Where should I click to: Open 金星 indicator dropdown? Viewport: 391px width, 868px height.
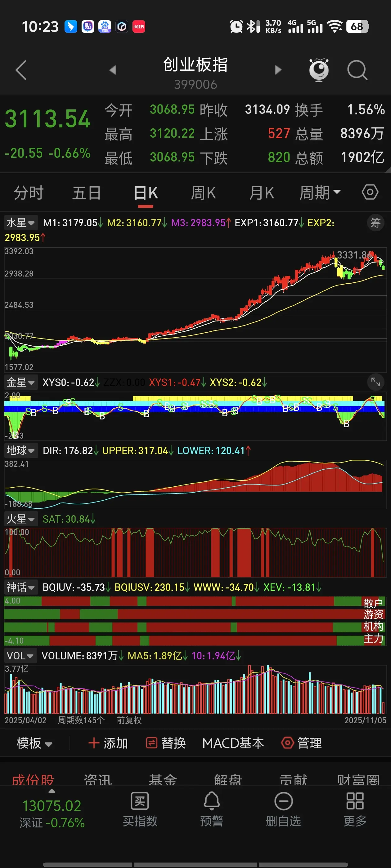[20, 382]
